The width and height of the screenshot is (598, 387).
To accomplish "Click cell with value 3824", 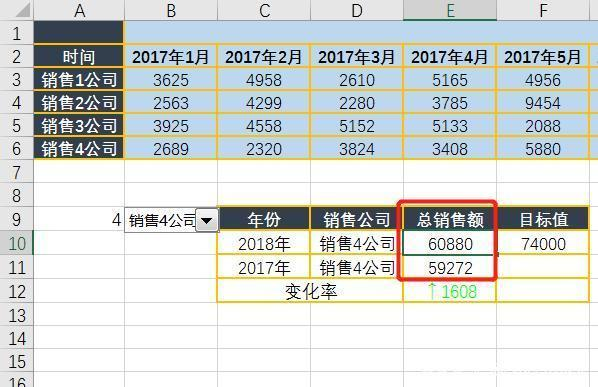I will tap(357, 148).
